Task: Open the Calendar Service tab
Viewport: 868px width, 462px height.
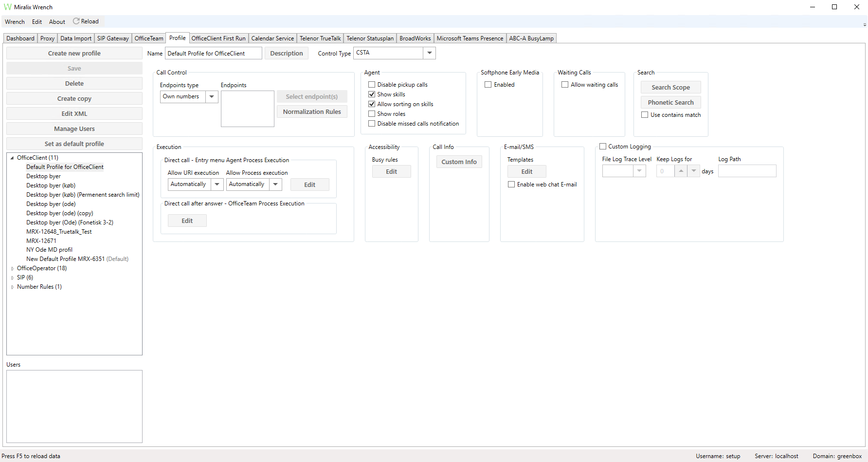Action: 272,38
